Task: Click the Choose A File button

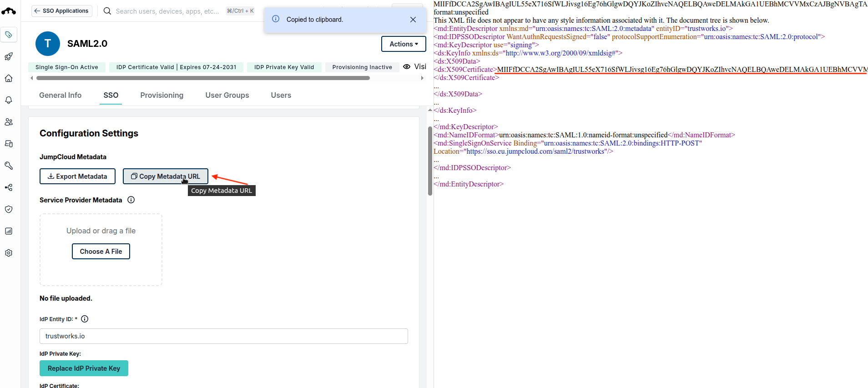Action: click(x=101, y=252)
